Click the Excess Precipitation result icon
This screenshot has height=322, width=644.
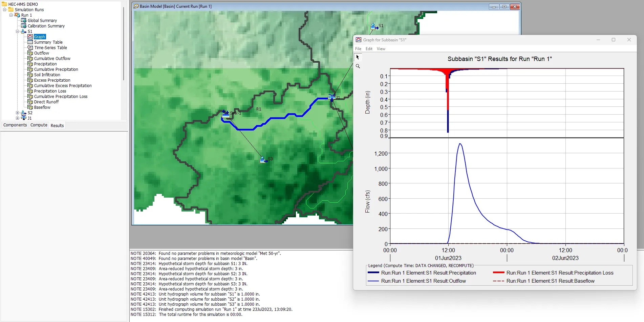(x=30, y=80)
